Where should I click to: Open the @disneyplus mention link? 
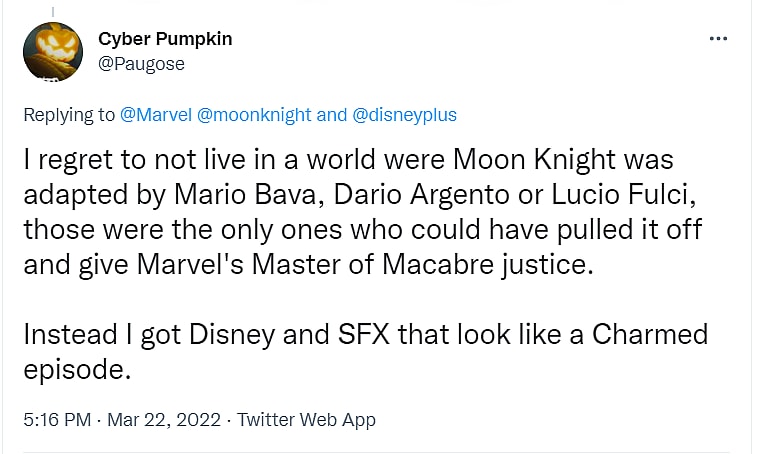coord(404,115)
